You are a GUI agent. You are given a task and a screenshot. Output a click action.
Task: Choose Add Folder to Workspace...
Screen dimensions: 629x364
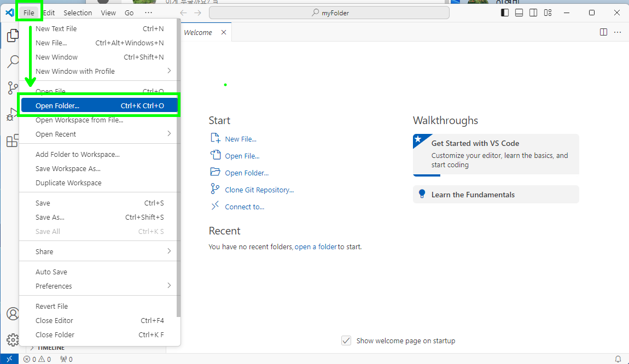pos(98,155)
